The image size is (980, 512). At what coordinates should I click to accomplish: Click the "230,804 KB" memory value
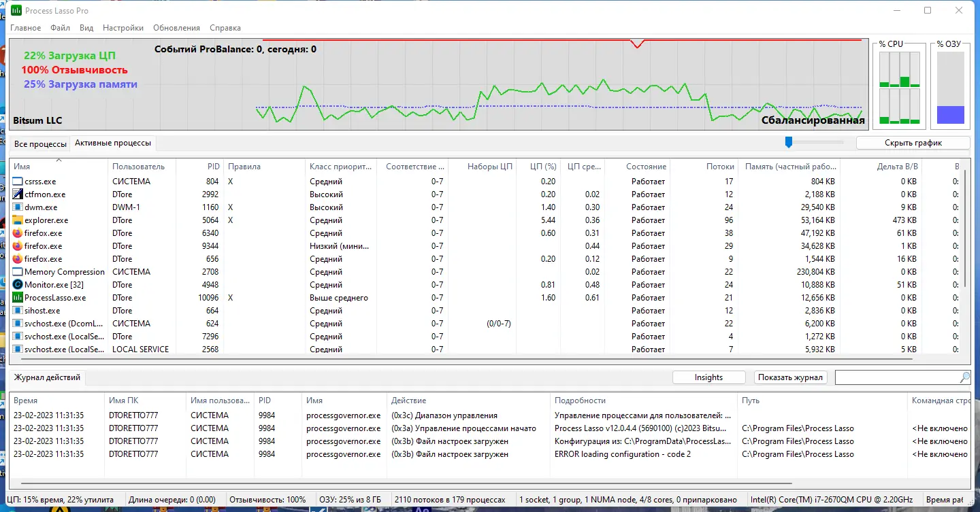pos(814,272)
